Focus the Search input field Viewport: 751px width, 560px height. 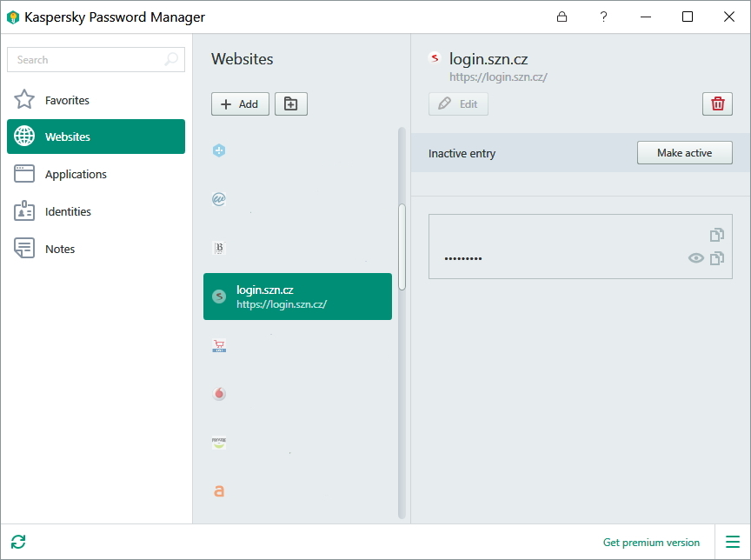click(x=96, y=59)
